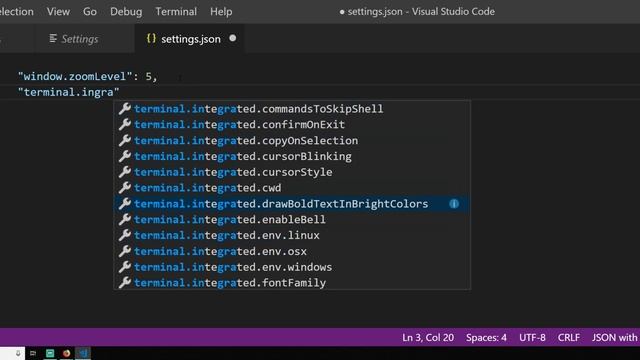Change indentation via Spaces: 4

486,338
